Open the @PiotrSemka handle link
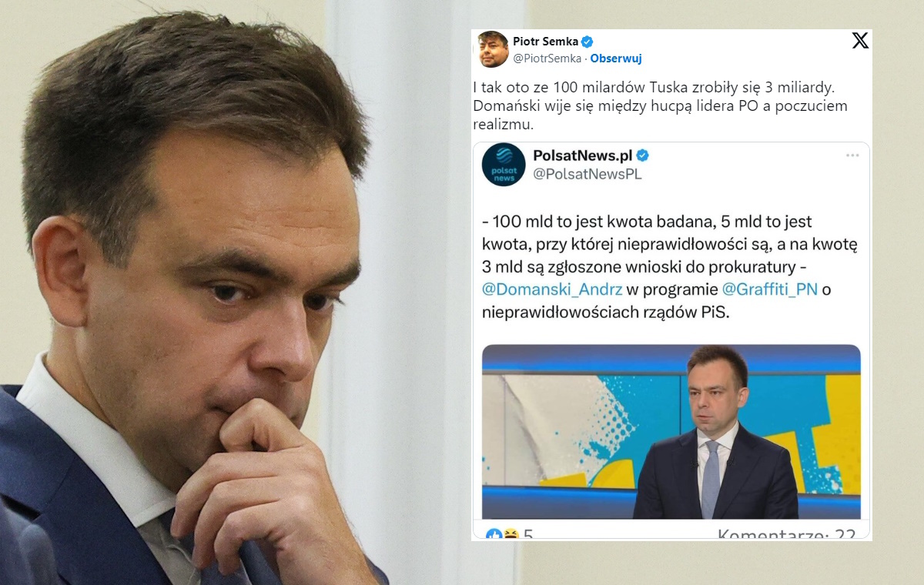 [547, 58]
